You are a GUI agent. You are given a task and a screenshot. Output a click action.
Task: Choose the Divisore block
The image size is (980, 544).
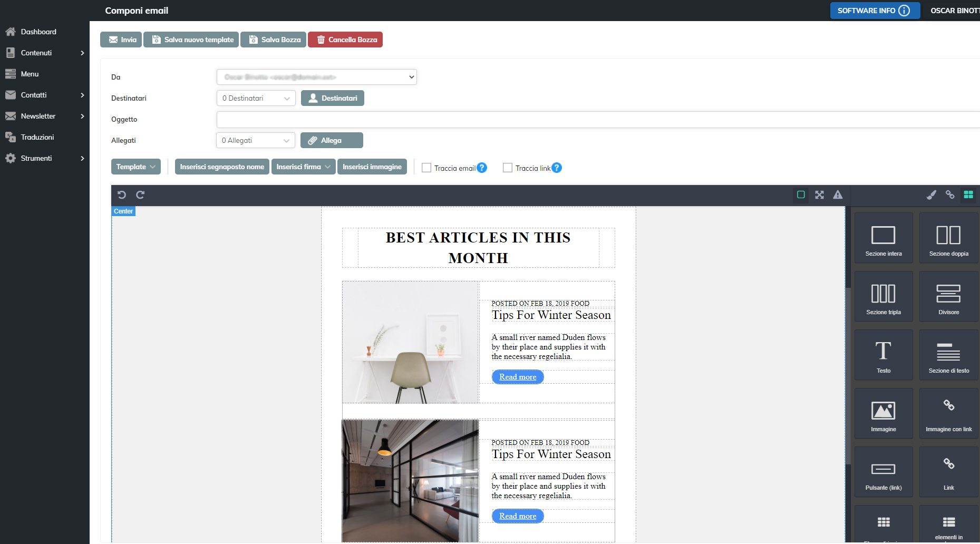(948, 296)
